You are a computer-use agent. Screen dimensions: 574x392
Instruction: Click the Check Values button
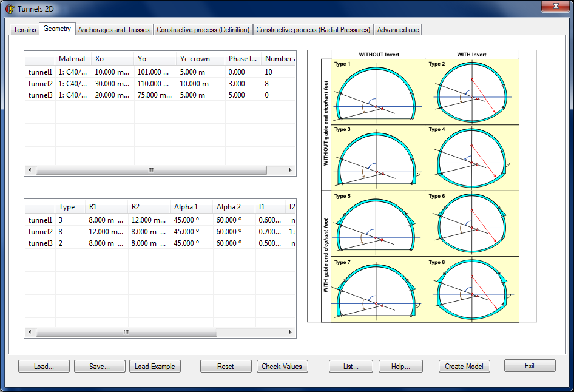click(x=282, y=367)
